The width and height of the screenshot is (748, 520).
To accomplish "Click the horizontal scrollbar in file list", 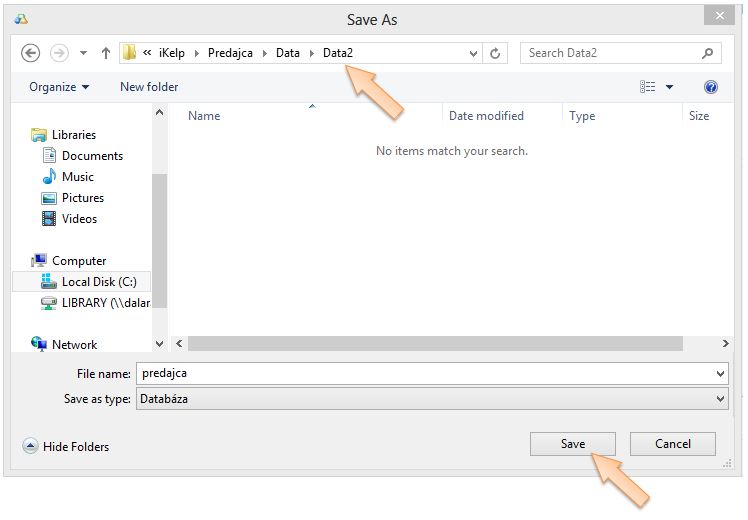I will [435, 344].
